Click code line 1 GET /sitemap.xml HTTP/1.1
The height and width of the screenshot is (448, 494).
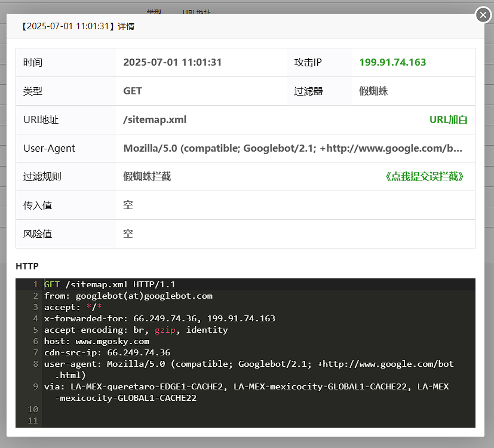tap(110, 284)
